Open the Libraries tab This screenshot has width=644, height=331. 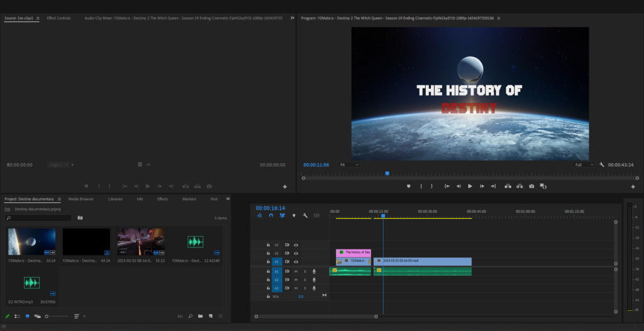[x=116, y=199]
